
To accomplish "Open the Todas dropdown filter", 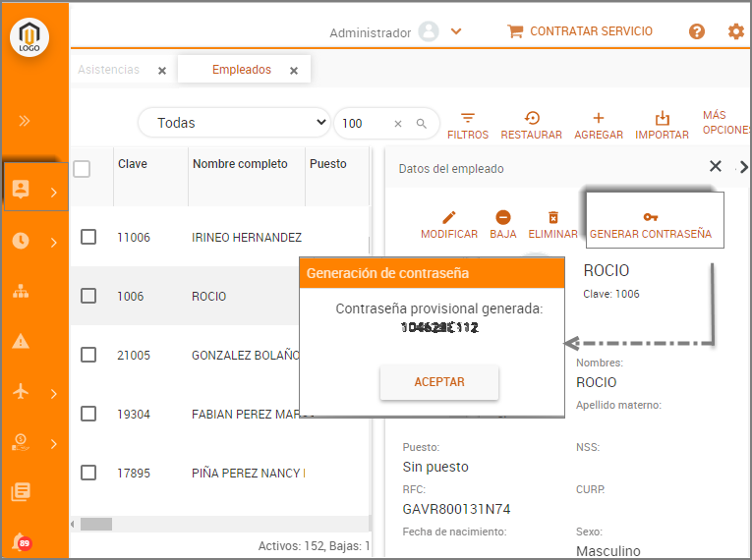I will pyautogui.click(x=234, y=123).
